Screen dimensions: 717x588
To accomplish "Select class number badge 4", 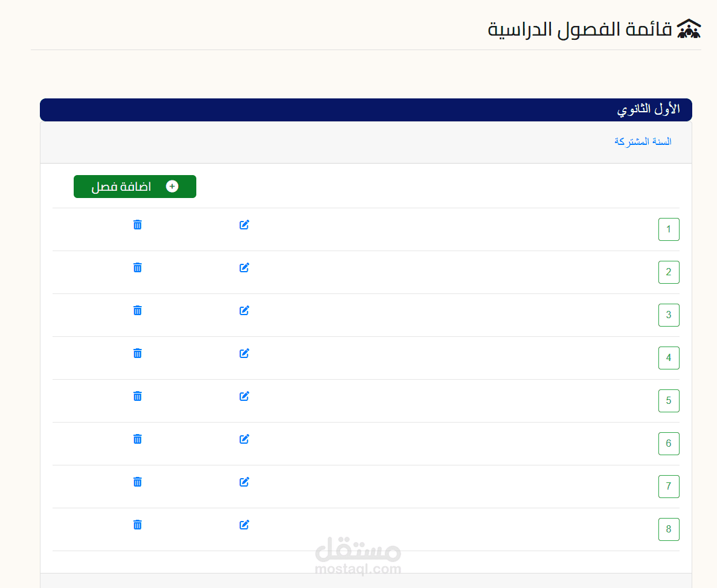I will tap(669, 358).
